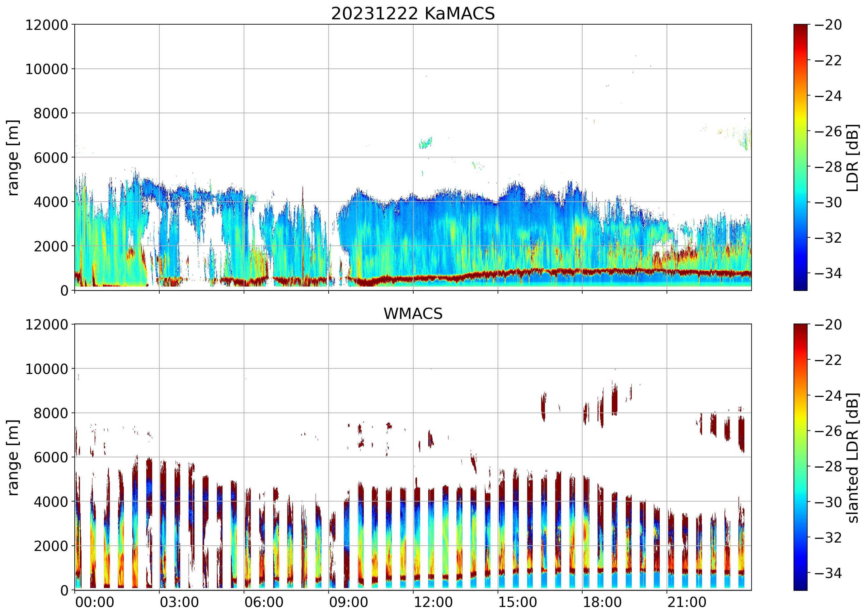Click the 15:00 time axis label
The image size is (867, 616).
(518, 602)
